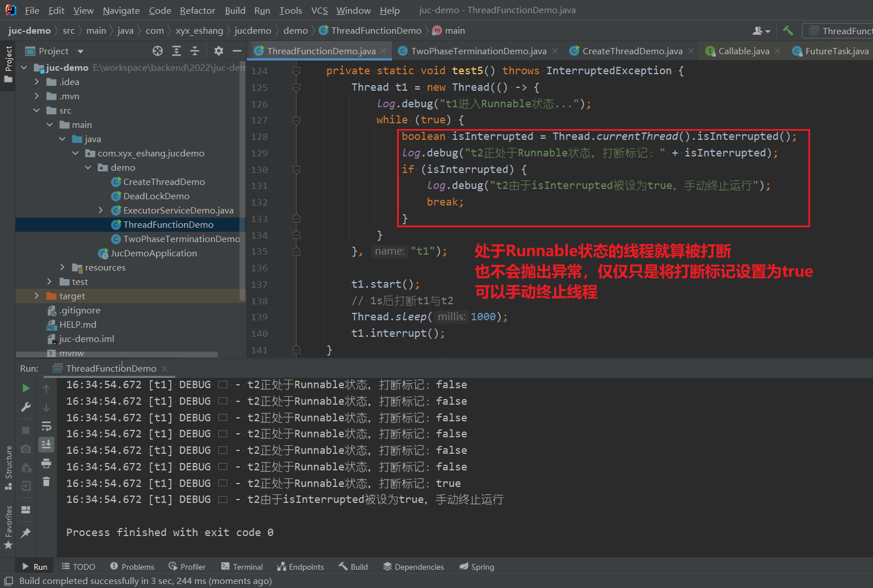873x588 pixels.
Task: Switch to Callable.java tab
Action: [743, 51]
